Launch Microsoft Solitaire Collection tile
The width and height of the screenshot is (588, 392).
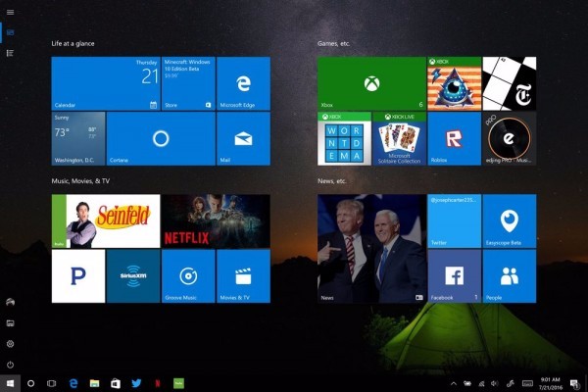click(399, 138)
